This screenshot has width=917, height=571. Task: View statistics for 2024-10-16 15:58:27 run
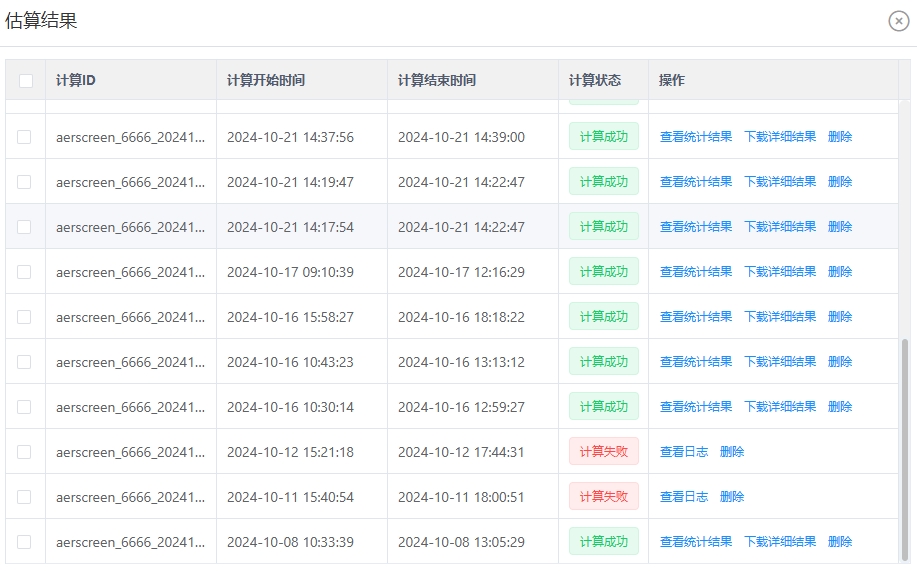pos(696,317)
